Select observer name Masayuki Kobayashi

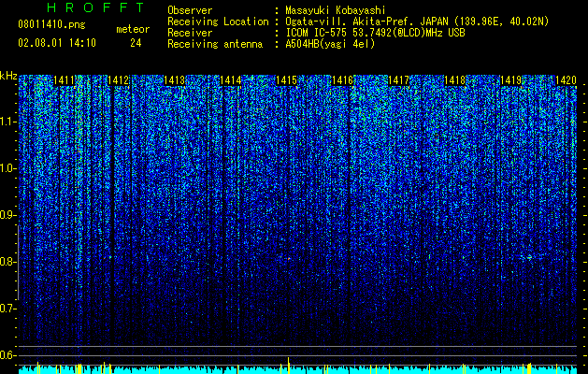(336, 10)
